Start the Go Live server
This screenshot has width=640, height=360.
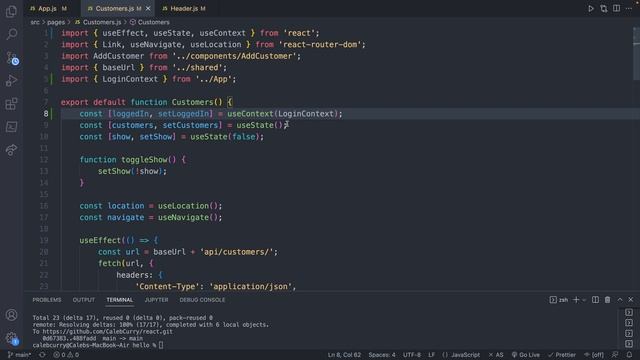tap(526, 355)
